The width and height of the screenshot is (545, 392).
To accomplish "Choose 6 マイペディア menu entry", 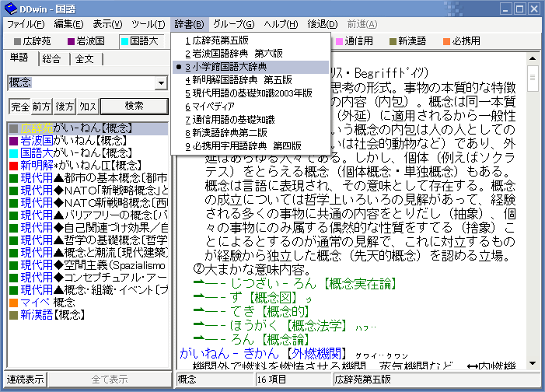I will (x=250, y=107).
